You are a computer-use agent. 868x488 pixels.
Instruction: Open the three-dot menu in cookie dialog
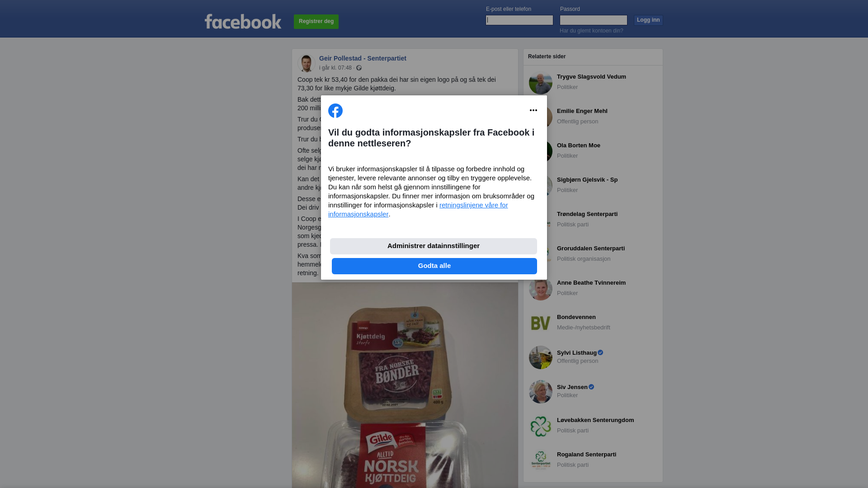533,110
